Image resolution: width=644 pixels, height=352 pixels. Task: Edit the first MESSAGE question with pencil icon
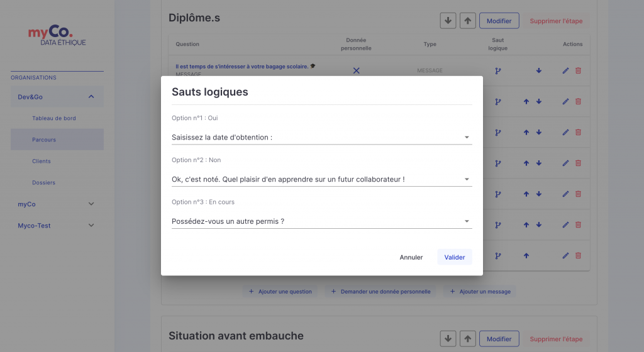(x=565, y=70)
